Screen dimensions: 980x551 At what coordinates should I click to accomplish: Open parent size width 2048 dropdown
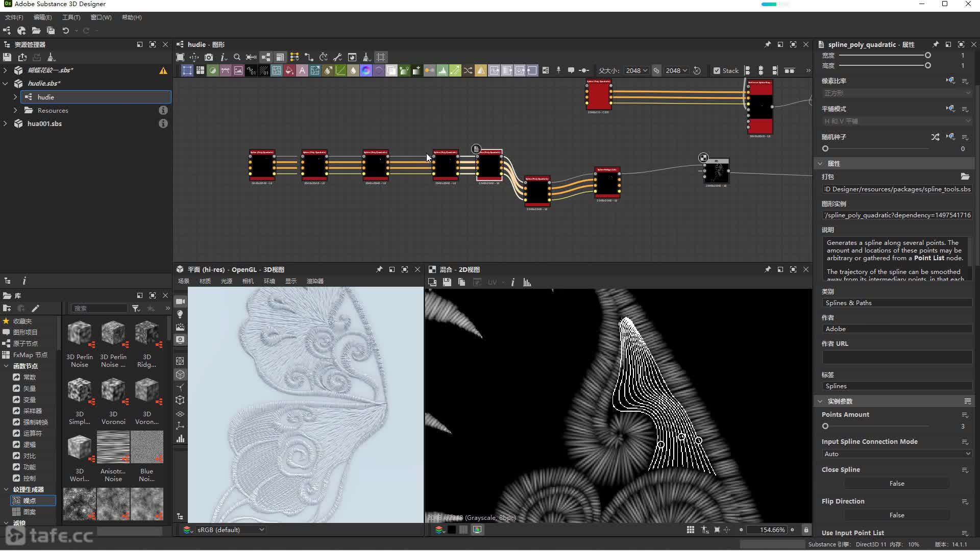(x=636, y=71)
